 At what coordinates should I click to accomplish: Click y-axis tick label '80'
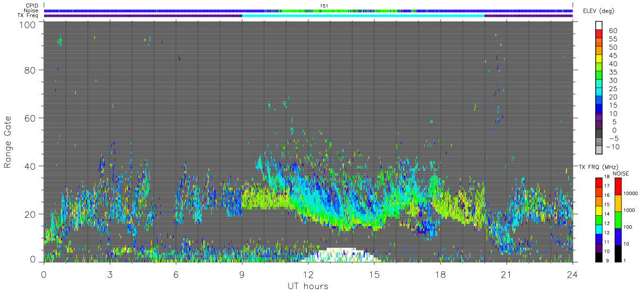(30, 70)
